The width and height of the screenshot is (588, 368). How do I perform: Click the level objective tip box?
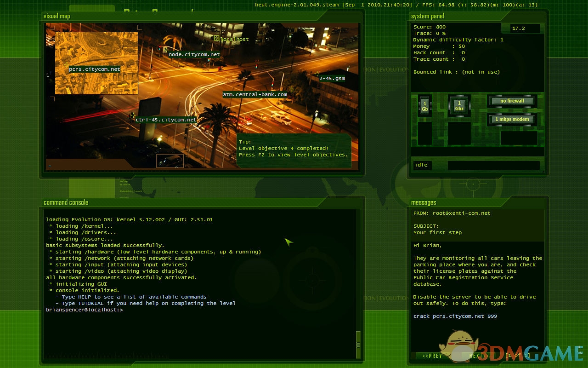coord(294,149)
